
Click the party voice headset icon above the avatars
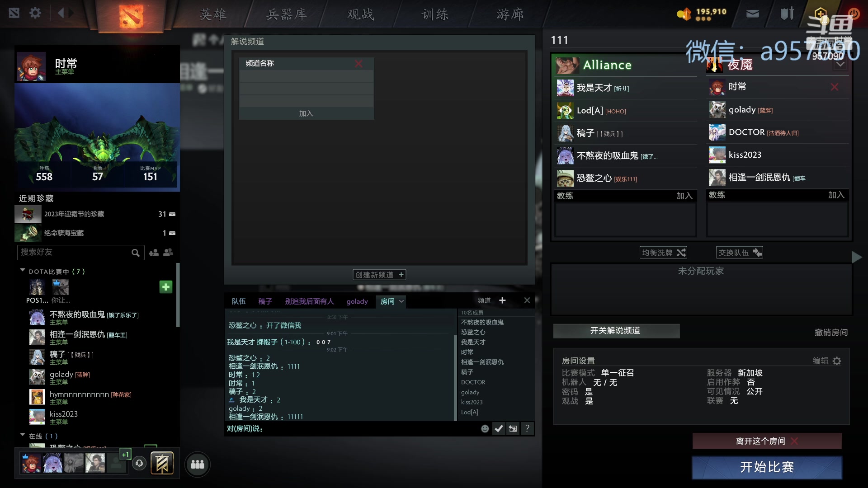pos(139,463)
